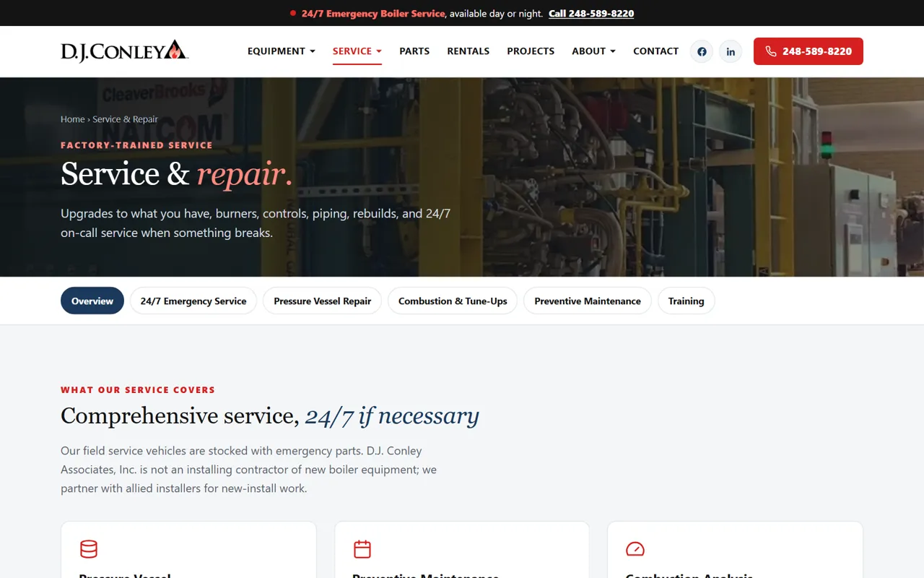Image resolution: width=924 pixels, height=578 pixels.
Task: Click the 'Comprehensive service, 24/7 if necessary' heading
Action: 270,416
